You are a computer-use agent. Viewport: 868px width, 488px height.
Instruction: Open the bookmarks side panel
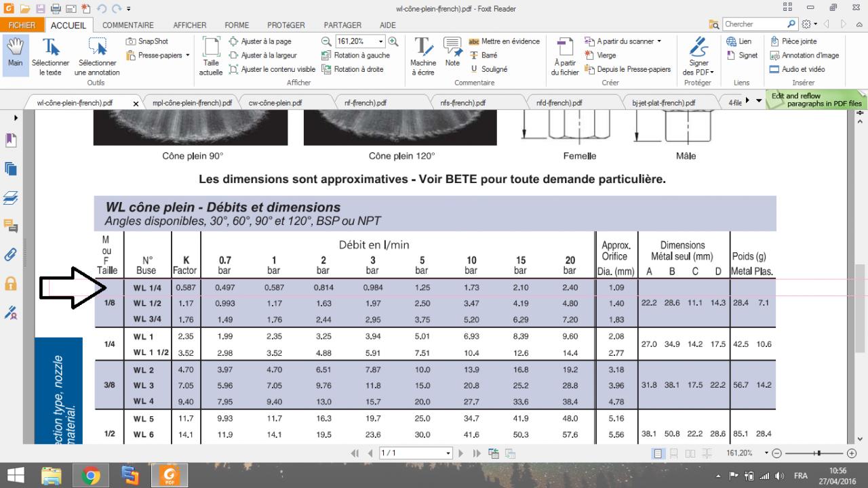[x=11, y=140]
